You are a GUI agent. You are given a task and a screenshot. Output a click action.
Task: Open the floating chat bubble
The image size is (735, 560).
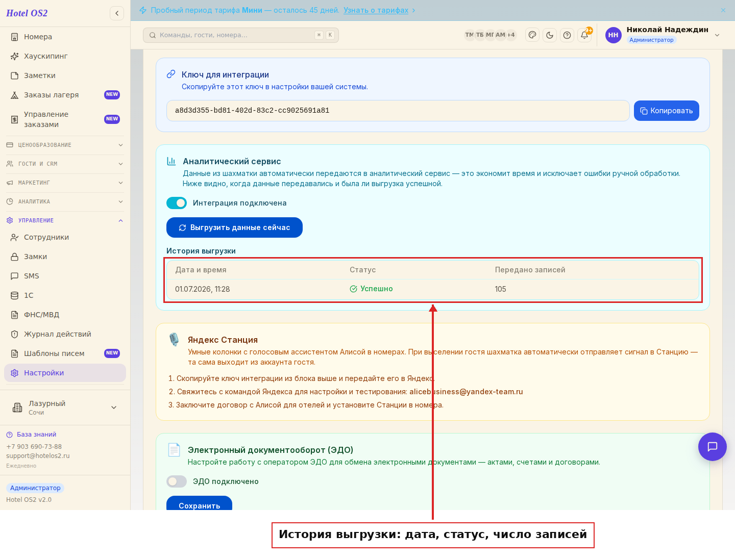click(x=712, y=447)
